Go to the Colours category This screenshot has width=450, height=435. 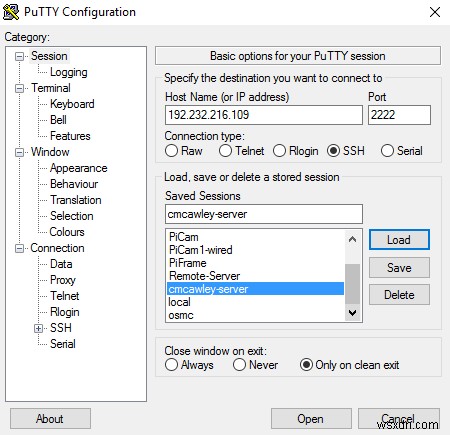(x=67, y=232)
